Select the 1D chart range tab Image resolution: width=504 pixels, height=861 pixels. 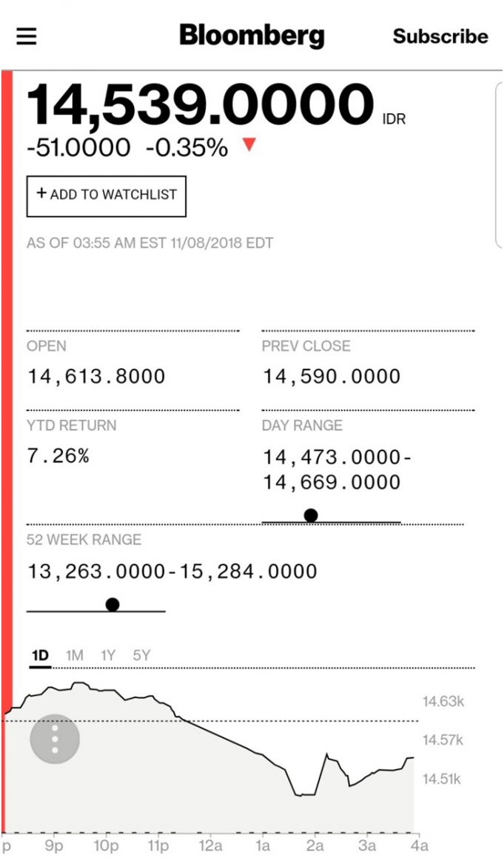pos(40,655)
